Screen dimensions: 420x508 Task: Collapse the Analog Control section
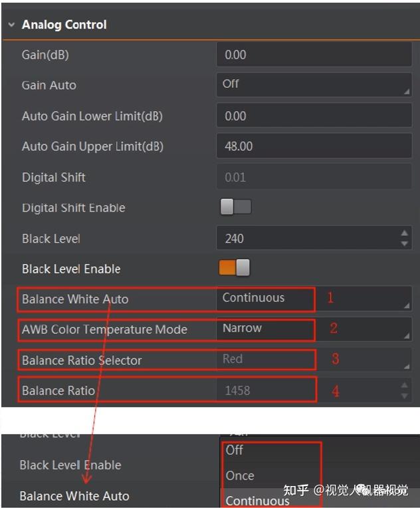11,25
